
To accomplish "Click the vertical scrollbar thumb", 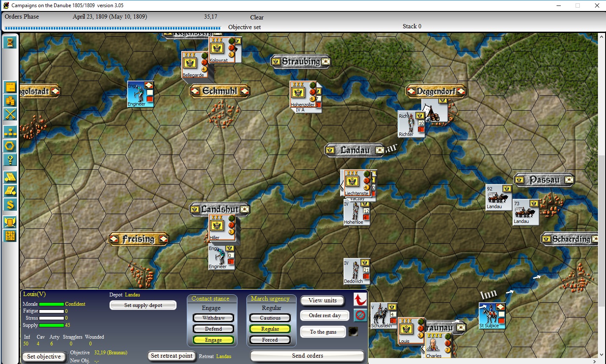I will click(x=602, y=231).
